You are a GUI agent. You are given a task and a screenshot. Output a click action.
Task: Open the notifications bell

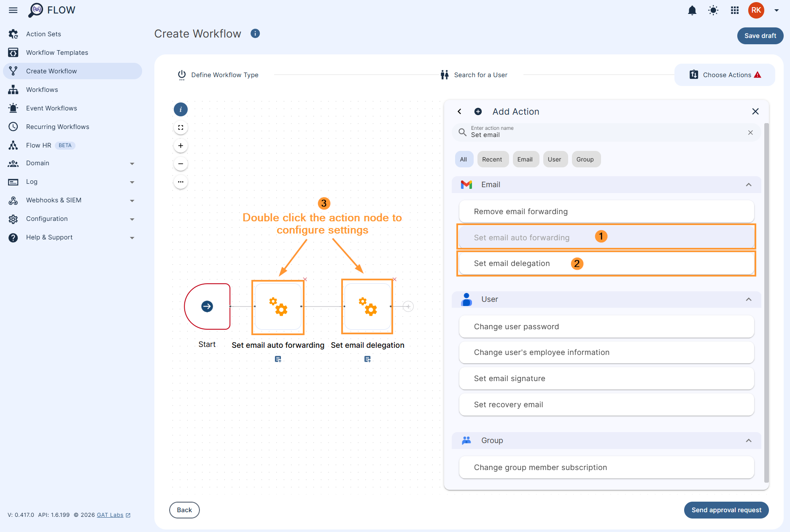click(692, 10)
